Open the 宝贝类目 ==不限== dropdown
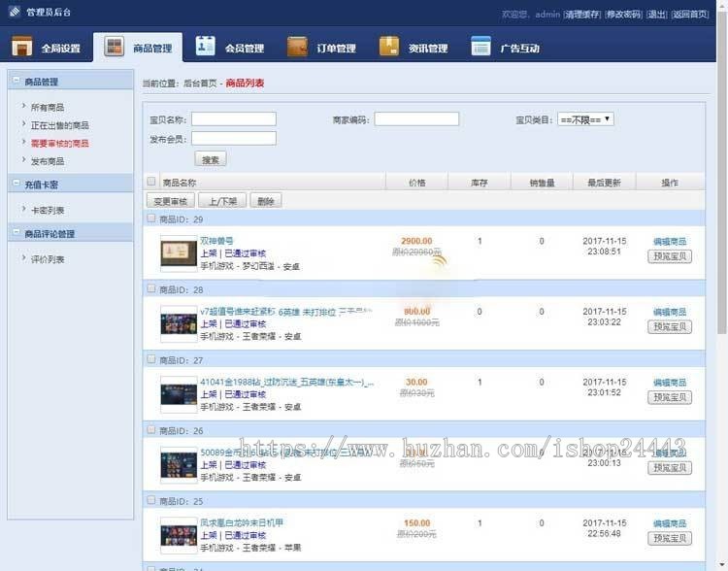This screenshot has width=728, height=571. [x=586, y=119]
